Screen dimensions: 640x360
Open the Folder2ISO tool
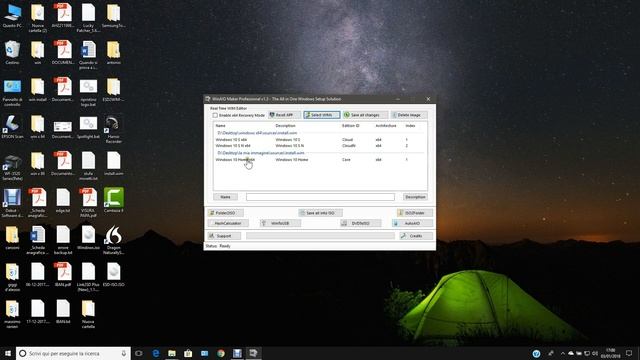tap(226, 213)
